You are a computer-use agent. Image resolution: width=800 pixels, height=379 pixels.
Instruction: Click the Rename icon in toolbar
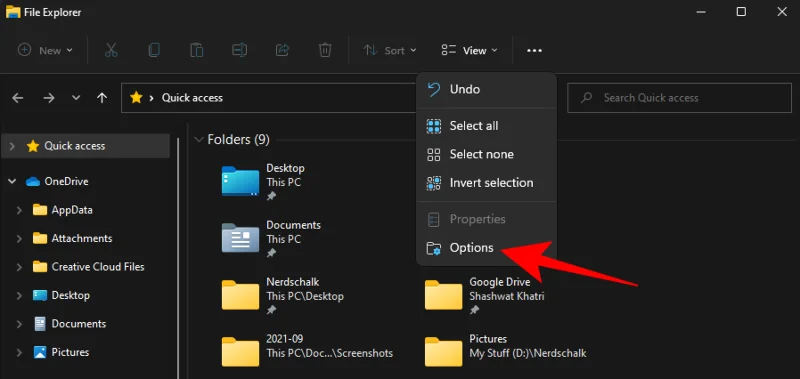(239, 50)
